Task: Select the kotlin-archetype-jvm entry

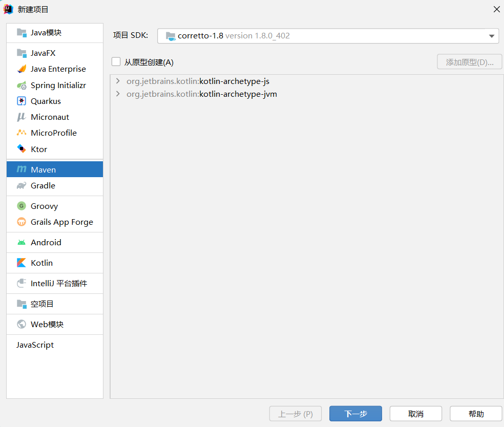Action: click(x=201, y=94)
